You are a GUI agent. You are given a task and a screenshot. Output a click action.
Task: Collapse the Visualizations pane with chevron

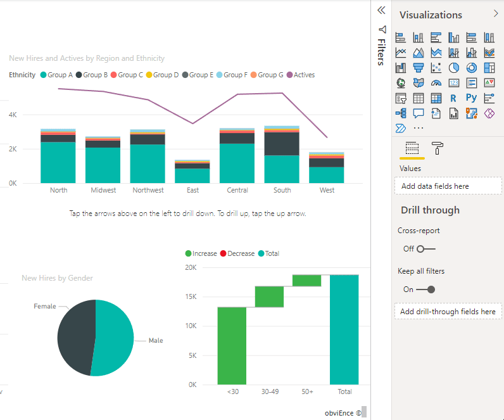(x=496, y=14)
